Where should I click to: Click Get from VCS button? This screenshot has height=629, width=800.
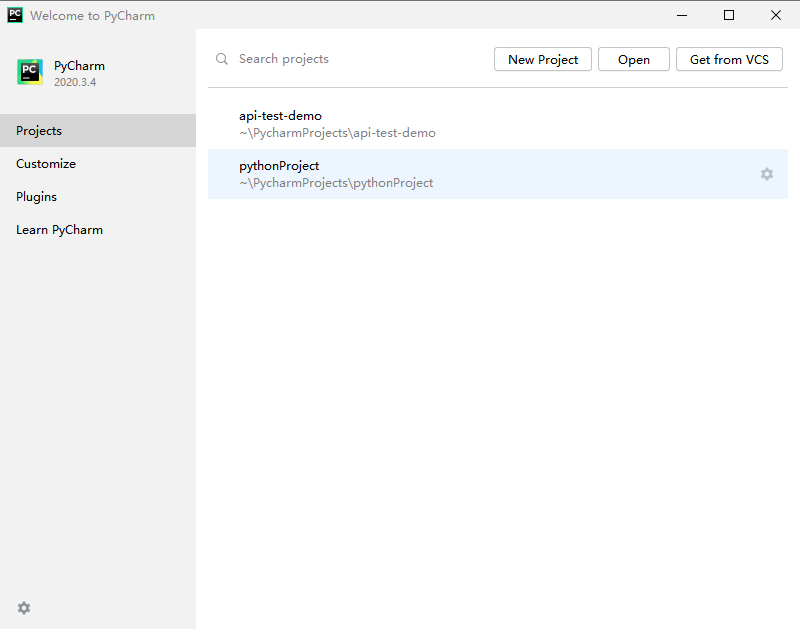tap(729, 59)
